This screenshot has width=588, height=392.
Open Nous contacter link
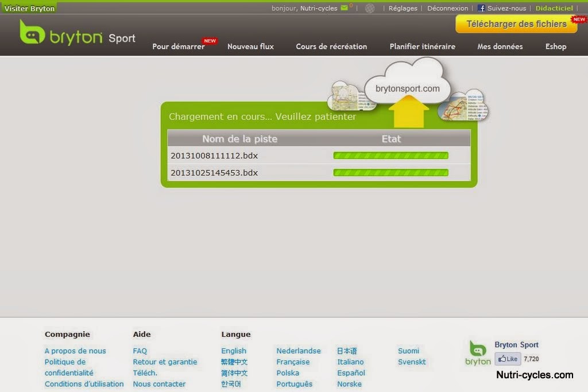click(159, 384)
